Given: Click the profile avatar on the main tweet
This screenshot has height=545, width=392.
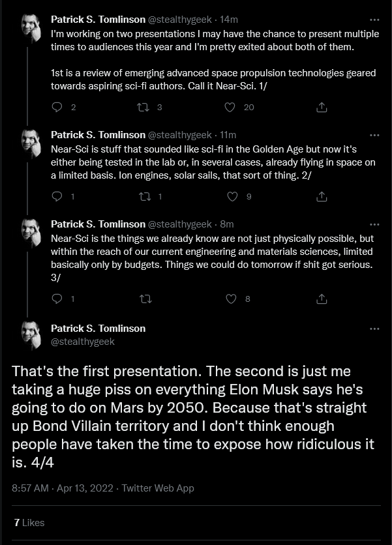Looking at the screenshot, I should (x=31, y=334).
